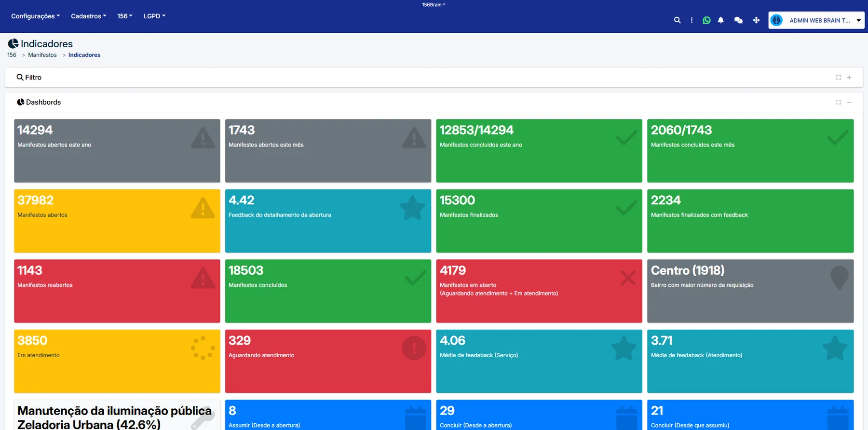Collapse the Dashbords panel with minus
The height and width of the screenshot is (430, 868).
point(849,102)
